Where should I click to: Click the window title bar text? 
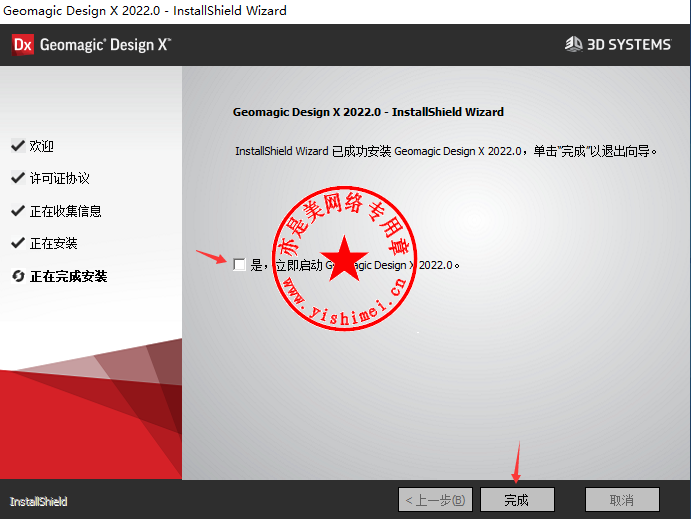(x=145, y=11)
